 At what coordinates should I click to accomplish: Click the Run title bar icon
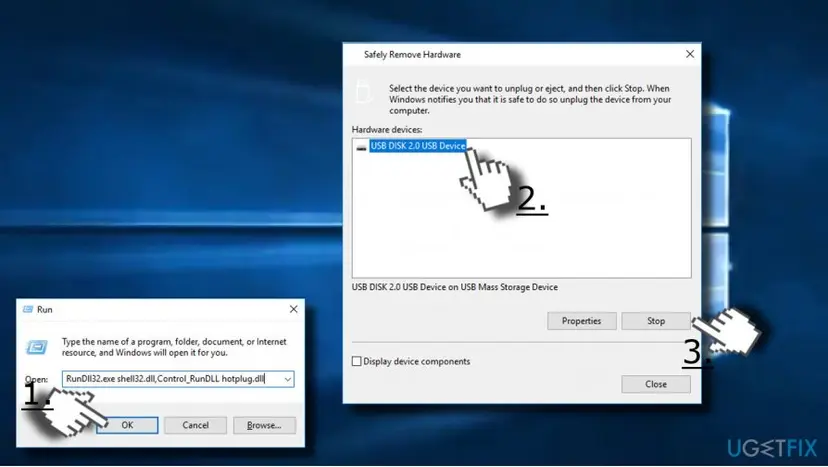coord(28,310)
